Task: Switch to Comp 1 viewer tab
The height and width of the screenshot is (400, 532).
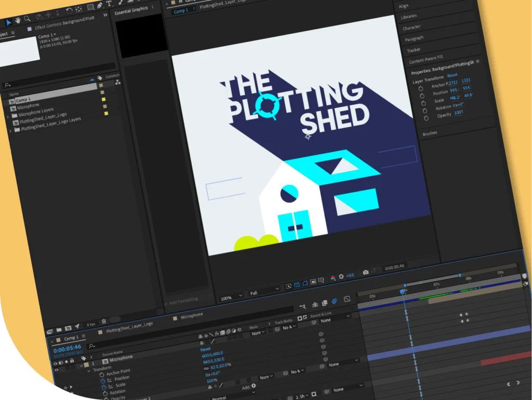Action: [x=181, y=11]
